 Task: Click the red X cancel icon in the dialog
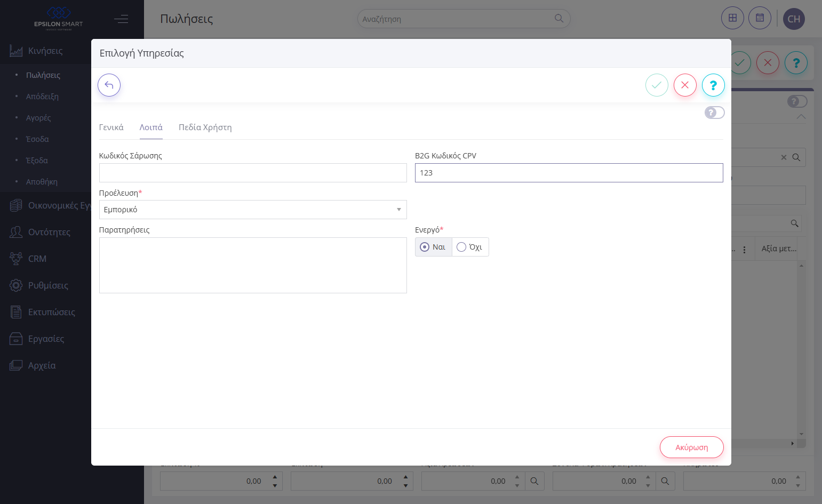point(685,85)
